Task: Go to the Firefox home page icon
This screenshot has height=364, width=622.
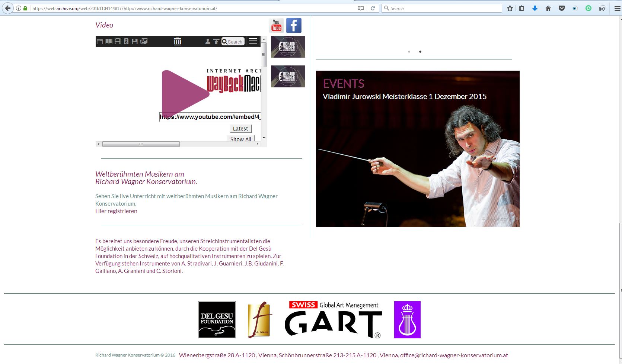Action: pos(548,8)
